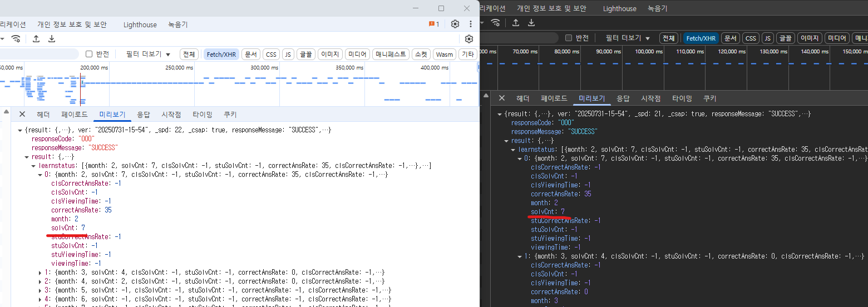Switch to 타이밍 tab in light window

pos(203,115)
